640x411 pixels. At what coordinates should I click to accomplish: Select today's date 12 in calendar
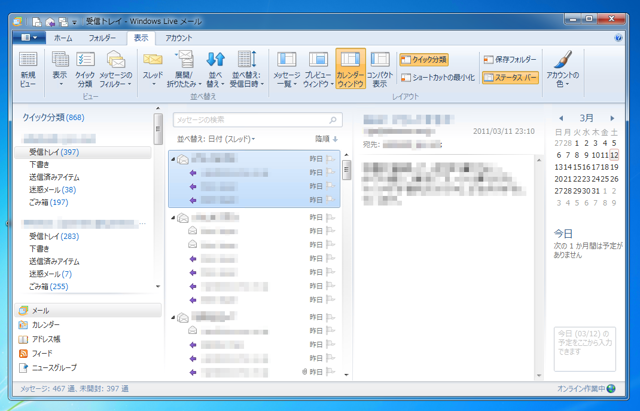click(x=614, y=155)
